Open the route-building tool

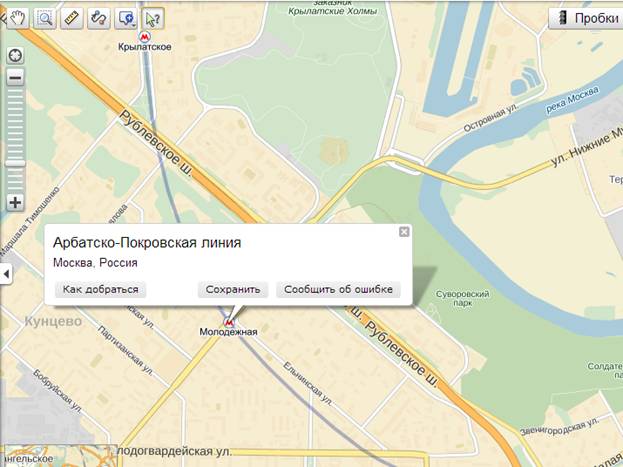[x=99, y=19]
